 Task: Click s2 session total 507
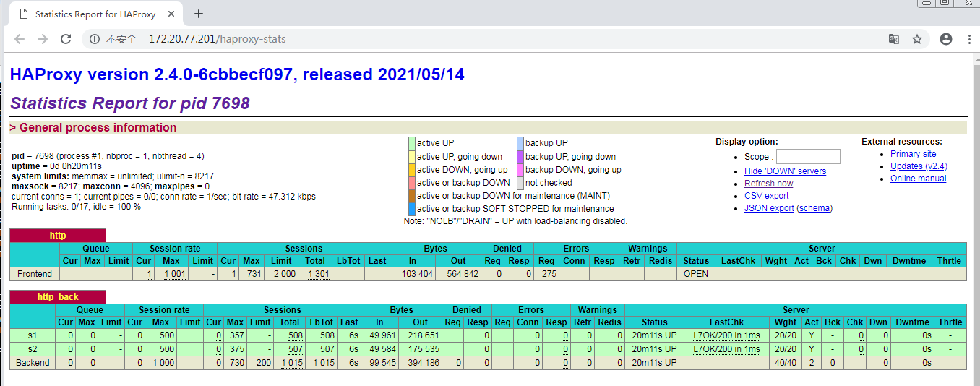(x=295, y=348)
